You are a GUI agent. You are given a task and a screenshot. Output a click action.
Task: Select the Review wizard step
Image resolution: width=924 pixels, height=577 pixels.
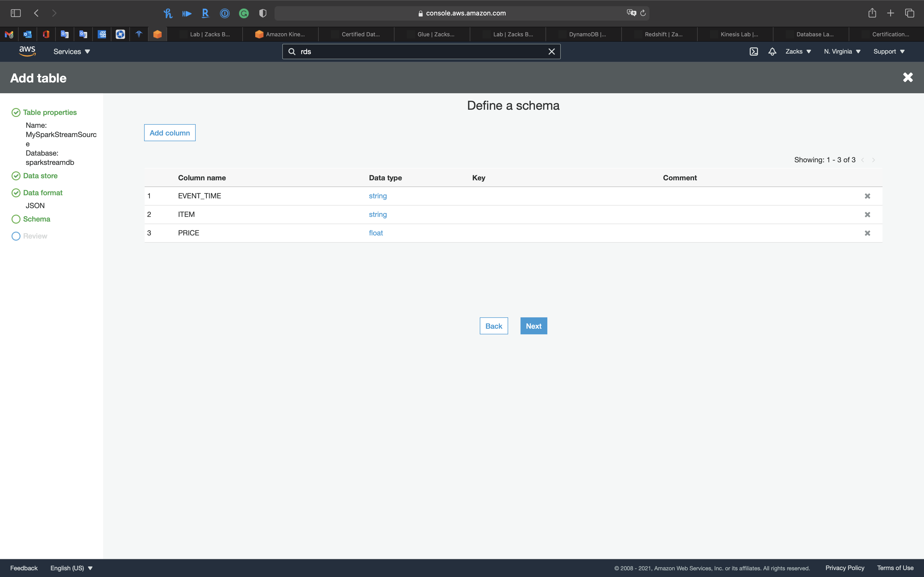tap(35, 236)
